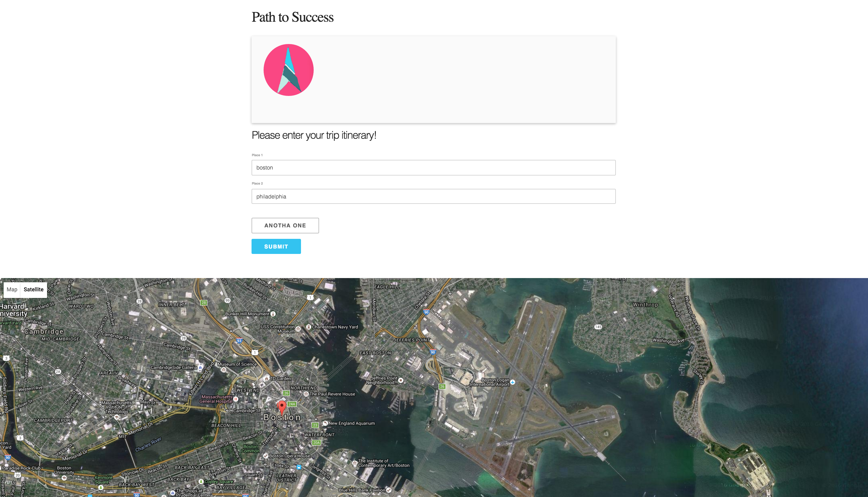Click the CambridgeSide Galleria shopping icon
Image resolution: width=868 pixels, height=497 pixels.
coord(200,368)
